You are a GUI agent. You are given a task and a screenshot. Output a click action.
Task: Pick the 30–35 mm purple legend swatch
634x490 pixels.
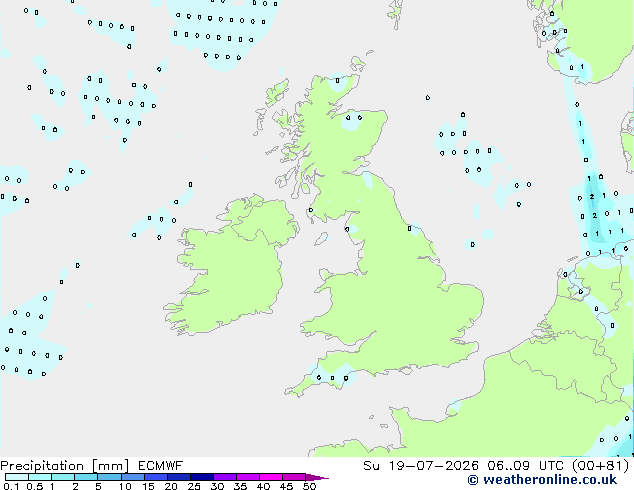click(224, 477)
